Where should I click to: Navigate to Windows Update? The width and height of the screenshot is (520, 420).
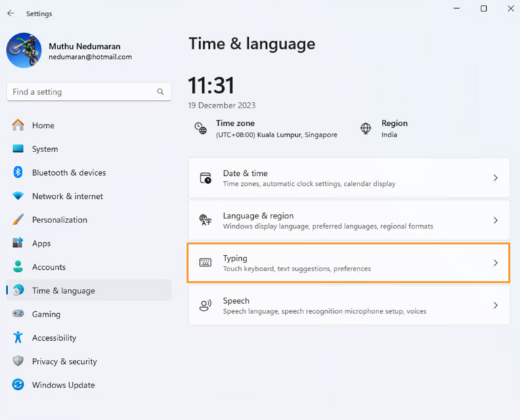[63, 386]
